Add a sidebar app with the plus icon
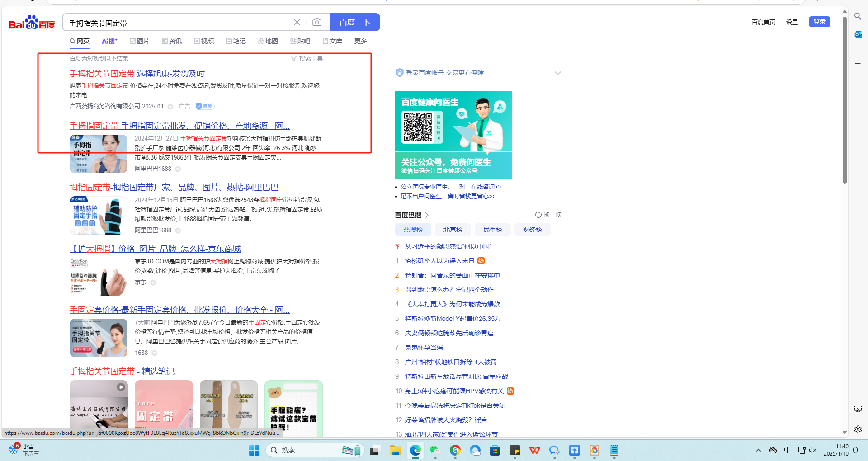The image size is (868, 461). pyautogui.click(x=858, y=64)
